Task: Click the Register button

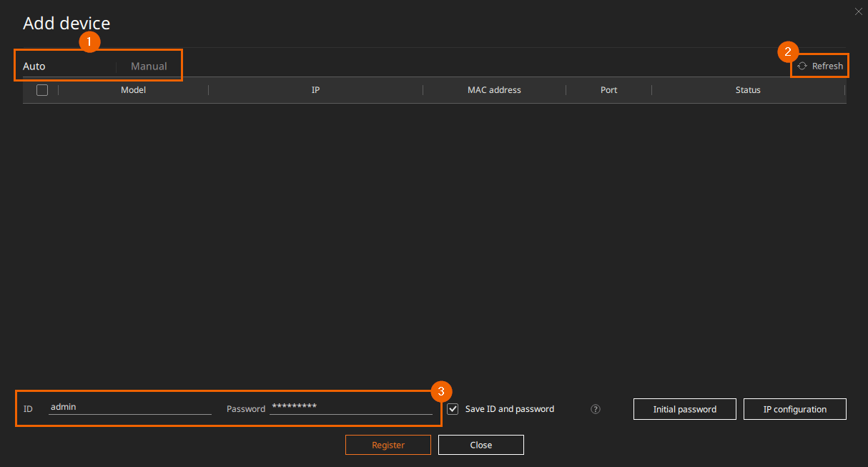Action: pyautogui.click(x=388, y=444)
